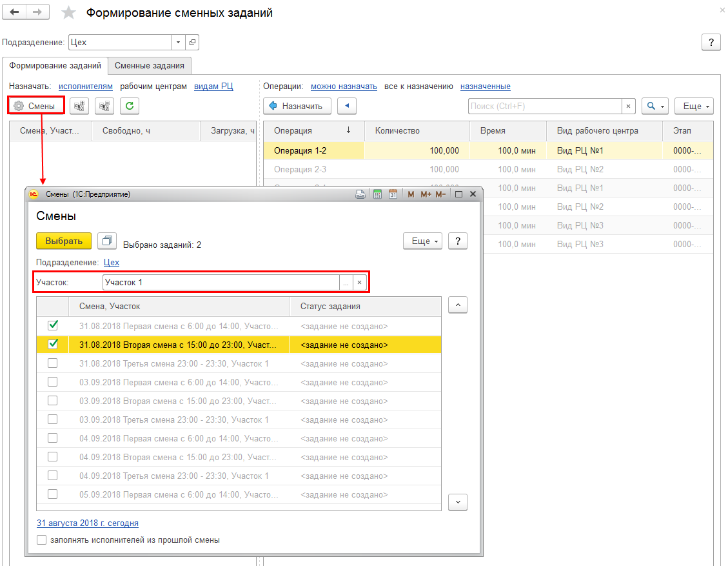Click the M memory button in title bar
728x566 pixels.
coord(411,194)
